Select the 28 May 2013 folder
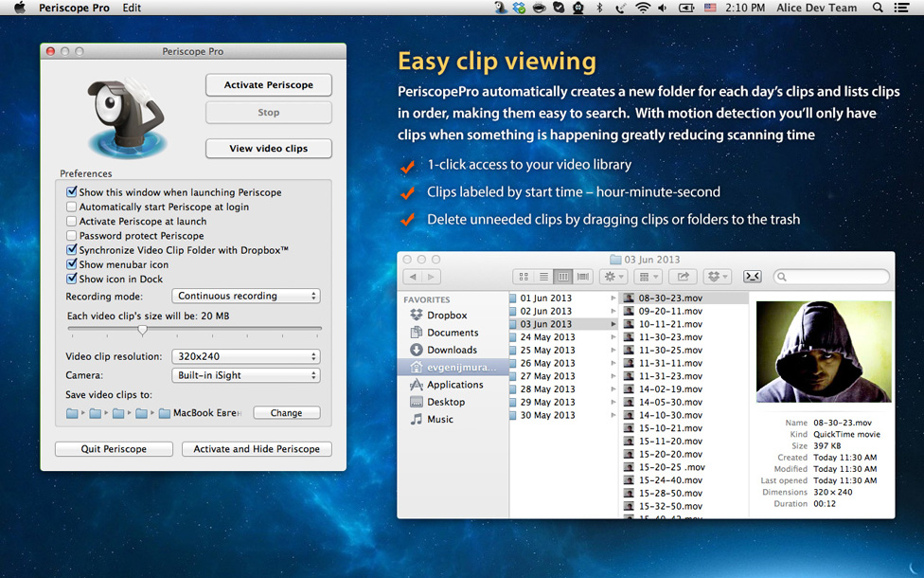The image size is (924, 578). pyautogui.click(x=547, y=389)
